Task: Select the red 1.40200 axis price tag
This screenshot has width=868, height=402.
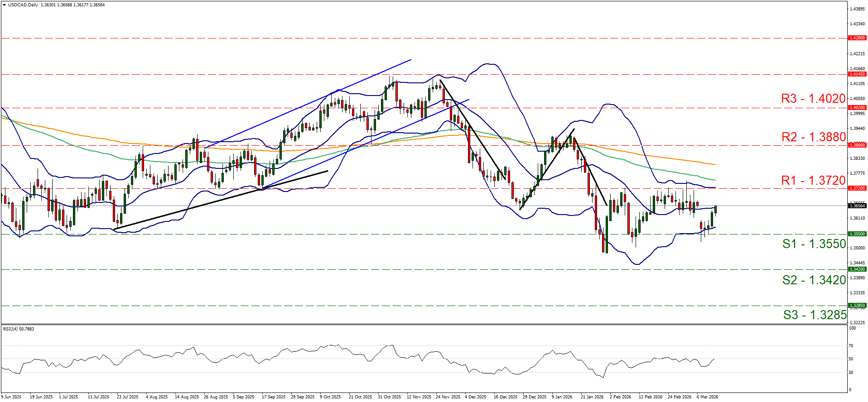Action: tap(857, 108)
